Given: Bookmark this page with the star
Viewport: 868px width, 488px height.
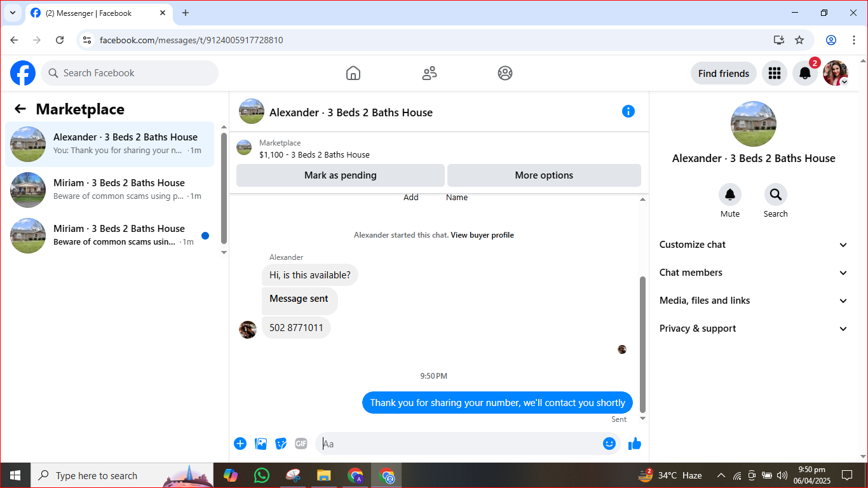Looking at the screenshot, I should coord(799,40).
